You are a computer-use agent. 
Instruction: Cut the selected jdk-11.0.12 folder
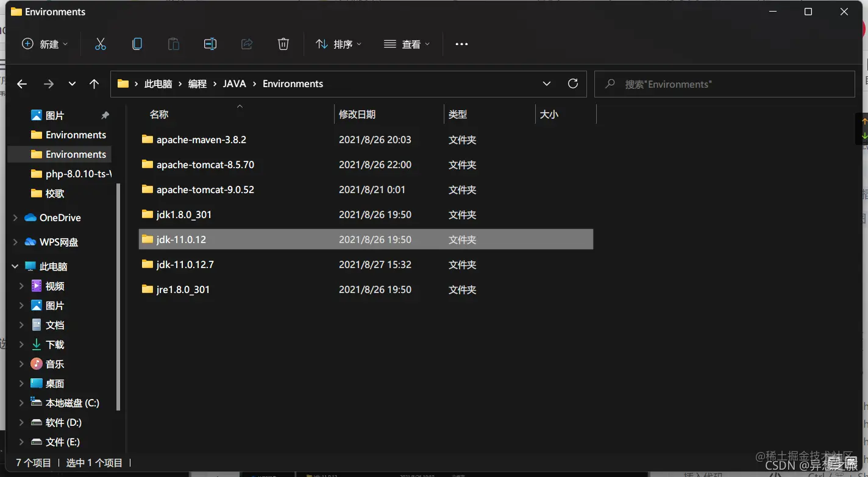pyautogui.click(x=100, y=43)
